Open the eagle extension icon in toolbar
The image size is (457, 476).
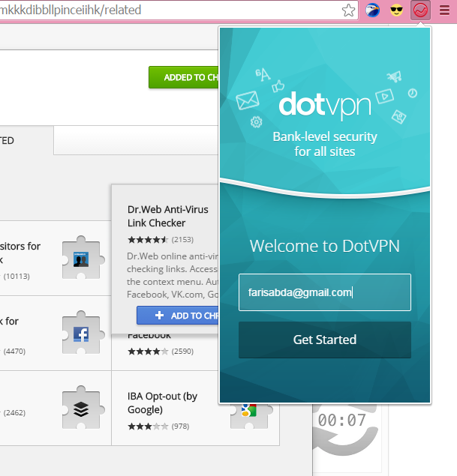[372, 10]
